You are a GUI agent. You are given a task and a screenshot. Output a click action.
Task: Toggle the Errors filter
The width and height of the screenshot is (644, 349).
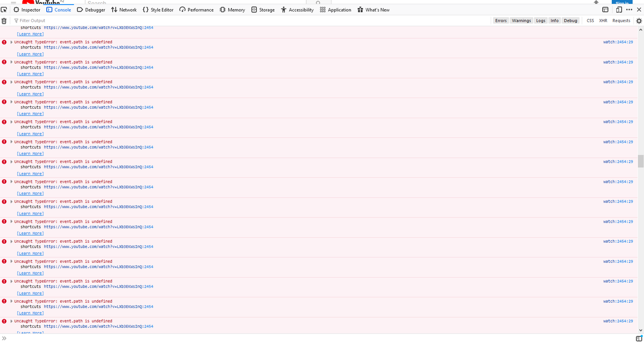(501, 21)
